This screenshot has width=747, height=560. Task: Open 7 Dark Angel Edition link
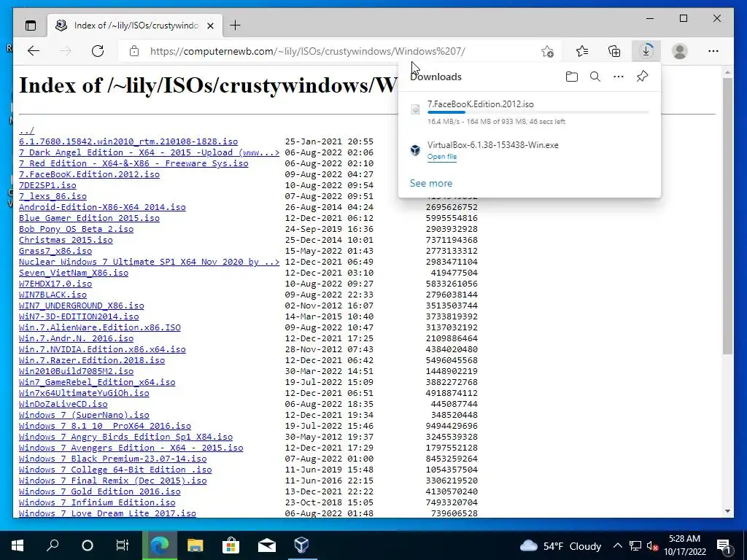tap(149, 152)
